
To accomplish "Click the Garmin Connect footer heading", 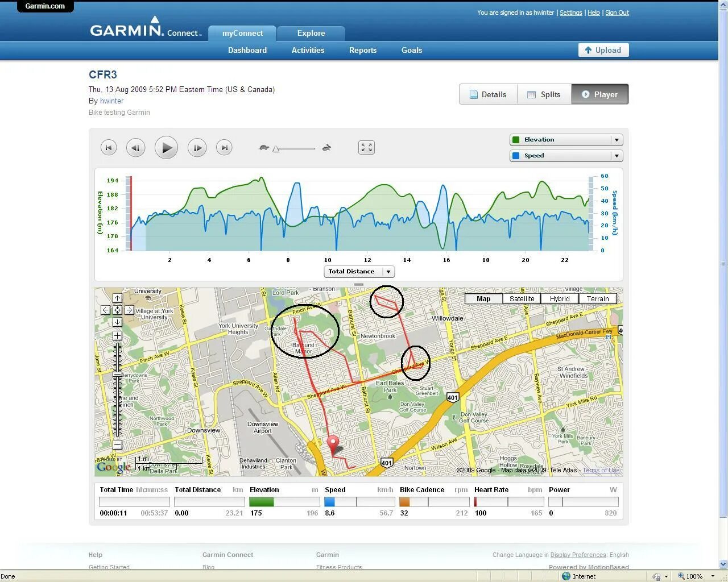I will (227, 555).
